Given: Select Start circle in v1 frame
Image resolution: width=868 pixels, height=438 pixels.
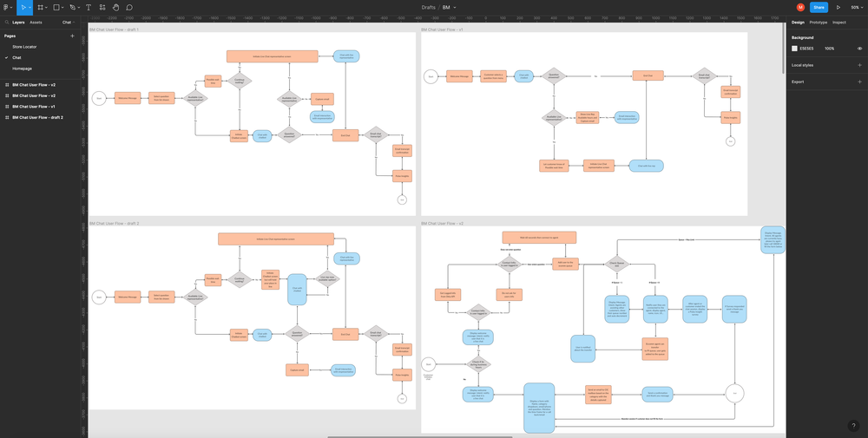Looking at the screenshot, I should [431, 76].
